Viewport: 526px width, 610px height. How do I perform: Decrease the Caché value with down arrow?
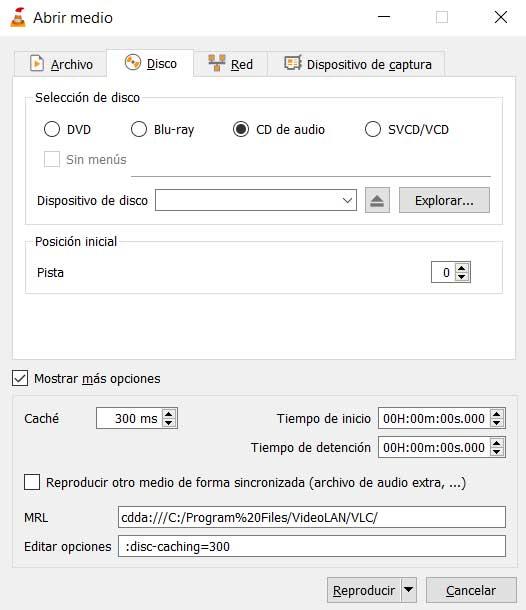[168, 422]
